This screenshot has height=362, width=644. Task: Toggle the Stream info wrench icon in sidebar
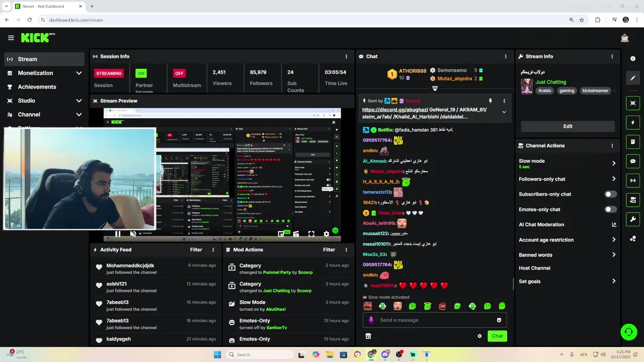(633, 219)
